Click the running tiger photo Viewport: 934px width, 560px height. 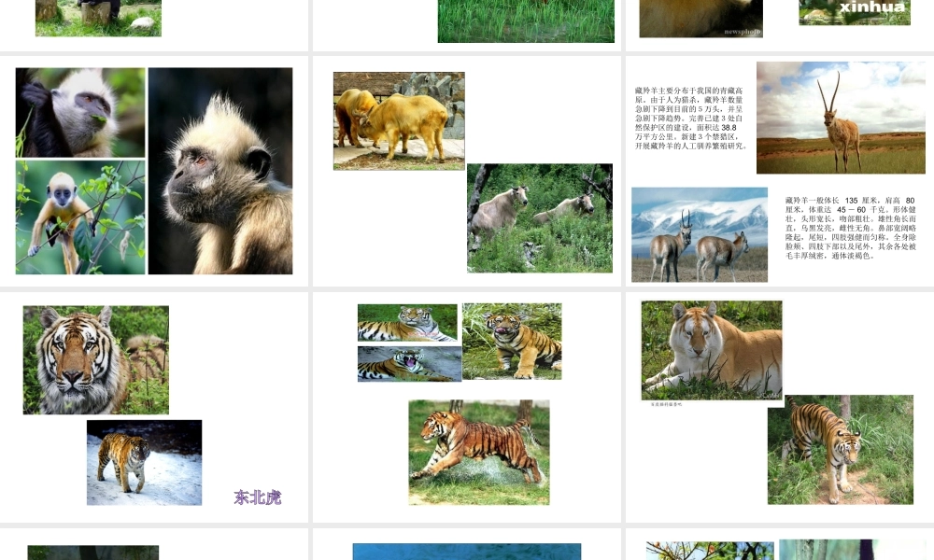point(479,453)
